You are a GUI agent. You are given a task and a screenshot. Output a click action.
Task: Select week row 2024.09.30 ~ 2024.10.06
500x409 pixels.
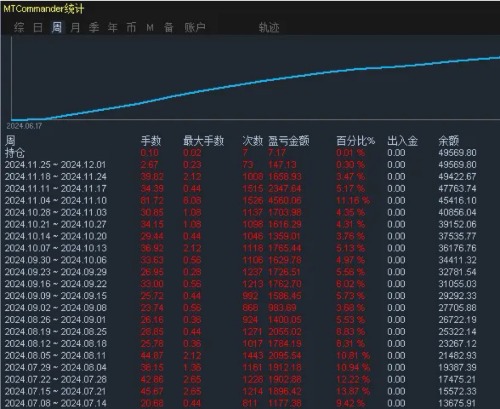(x=241, y=260)
